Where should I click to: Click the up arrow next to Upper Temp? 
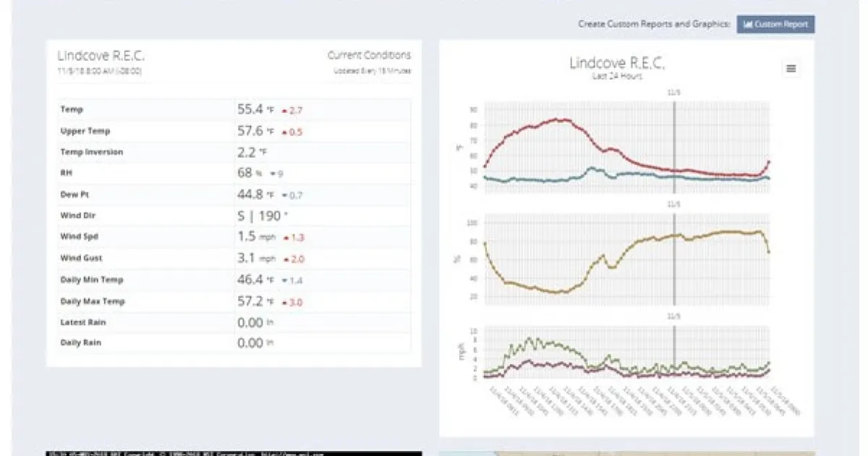[285, 132]
